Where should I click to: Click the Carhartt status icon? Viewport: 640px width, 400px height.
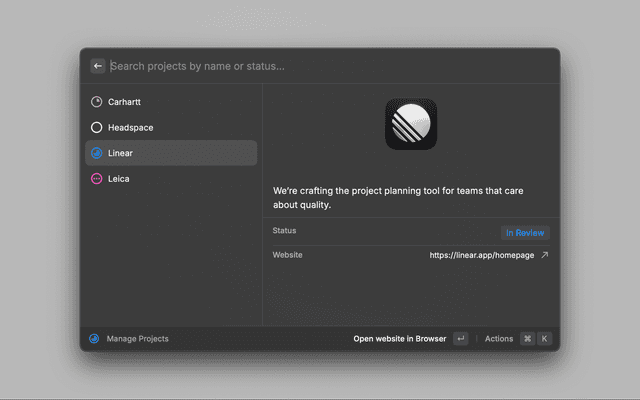97,102
